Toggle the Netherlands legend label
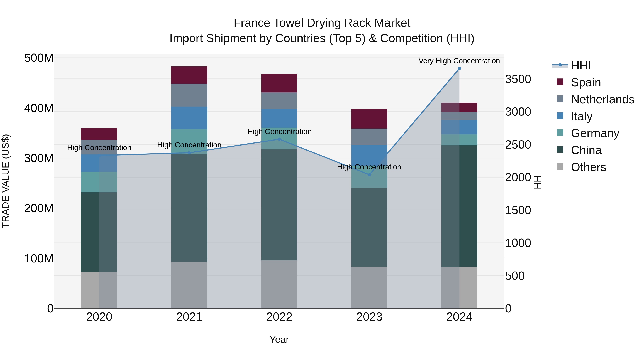 [603, 99]
